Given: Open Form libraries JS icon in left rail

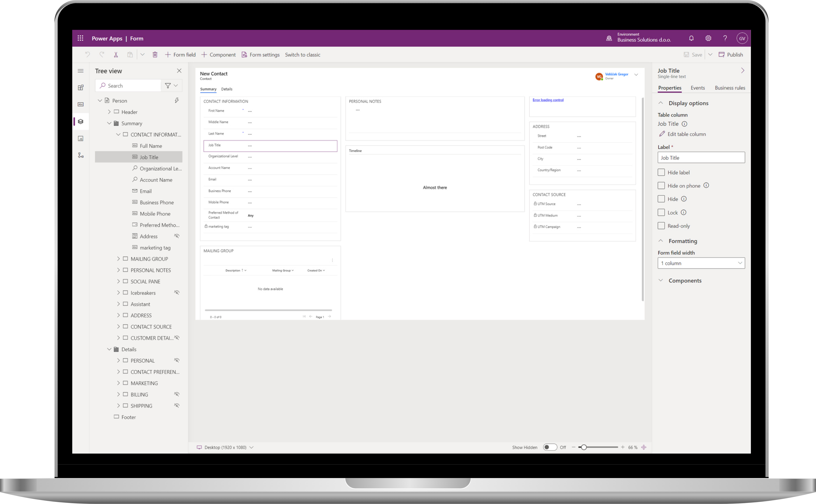Looking at the screenshot, I should tap(80, 138).
